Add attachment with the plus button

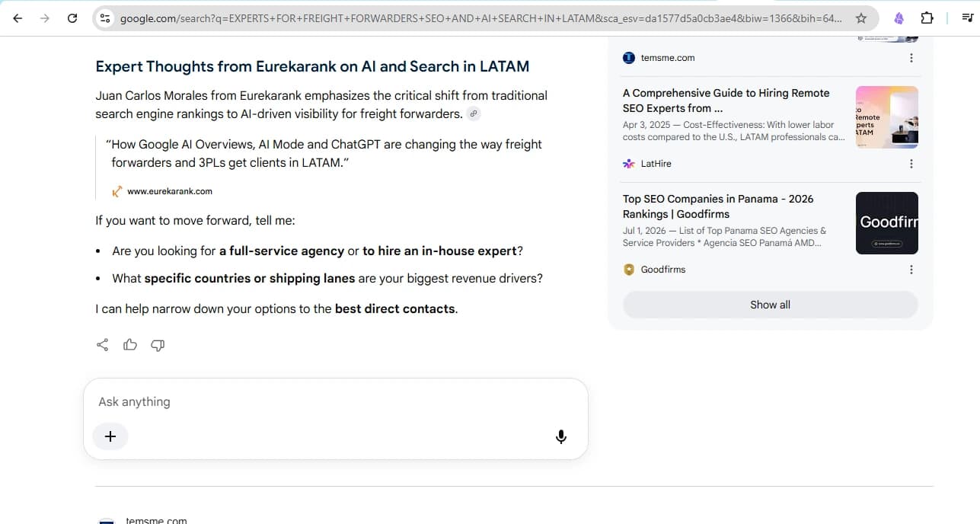pos(110,436)
